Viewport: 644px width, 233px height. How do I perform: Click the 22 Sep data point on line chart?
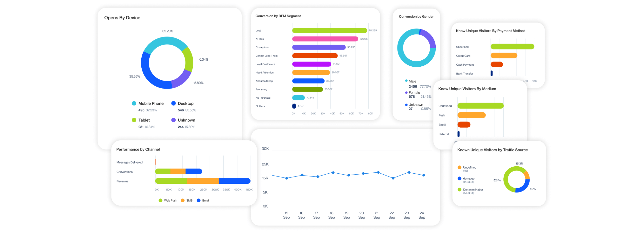coord(393,178)
